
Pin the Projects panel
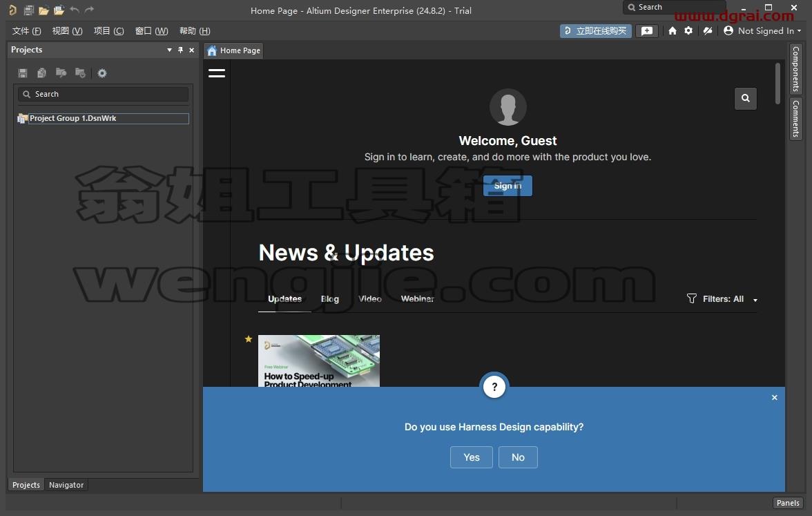click(180, 50)
